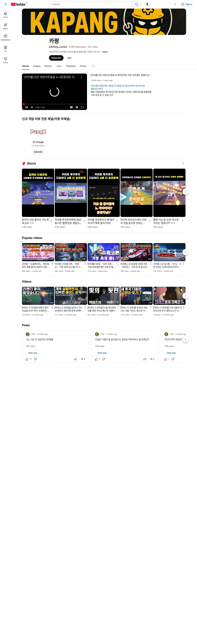This screenshot has width=197, height=644.
Task: Vote now on 최고의 FPS 게임 poll
Action: pyautogui.click(x=171, y=353)
